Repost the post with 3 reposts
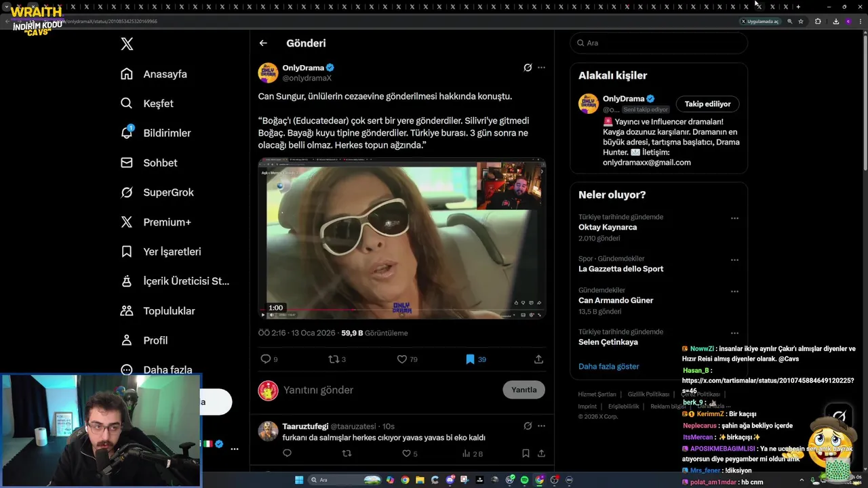Viewport: 868px width, 488px height. 337,359
